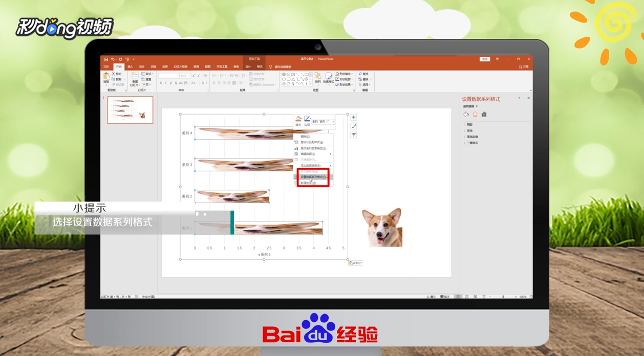The width and height of the screenshot is (644, 356).
Task: Open the Select (选择) dropdown
Action: tap(364, 84)
